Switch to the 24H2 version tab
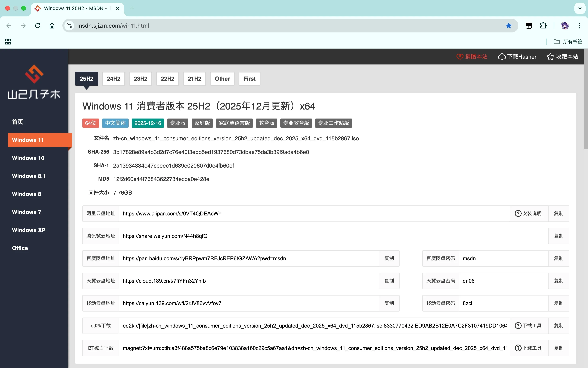 point(114,79)
